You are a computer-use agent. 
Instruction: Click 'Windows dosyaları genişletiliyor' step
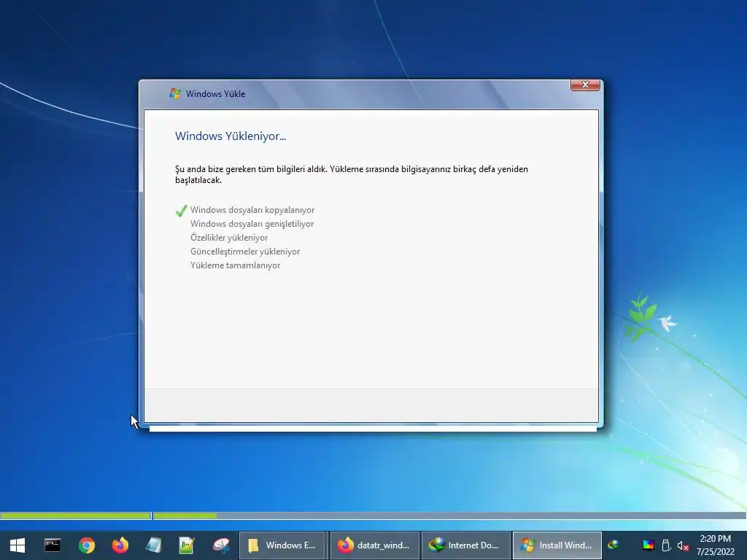(252, 224)
